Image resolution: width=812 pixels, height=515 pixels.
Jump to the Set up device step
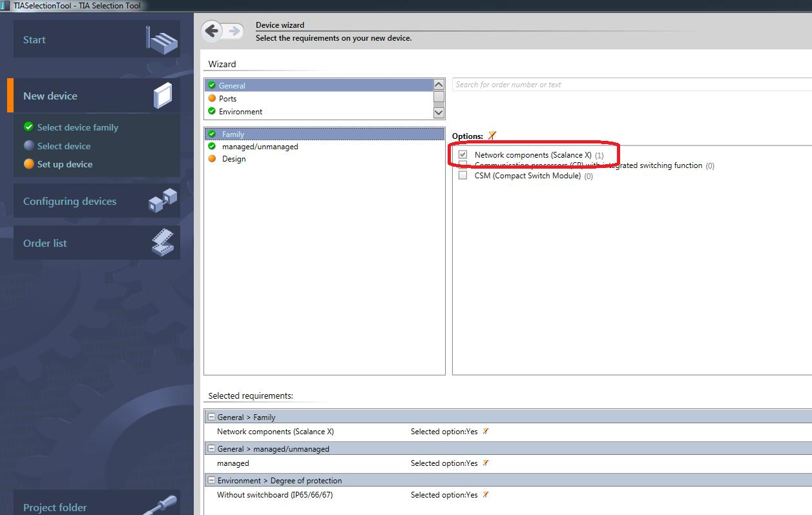coord(65,164)
